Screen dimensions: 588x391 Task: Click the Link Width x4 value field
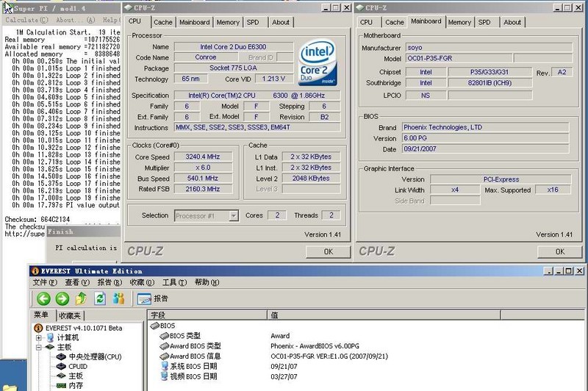(455, 190)
